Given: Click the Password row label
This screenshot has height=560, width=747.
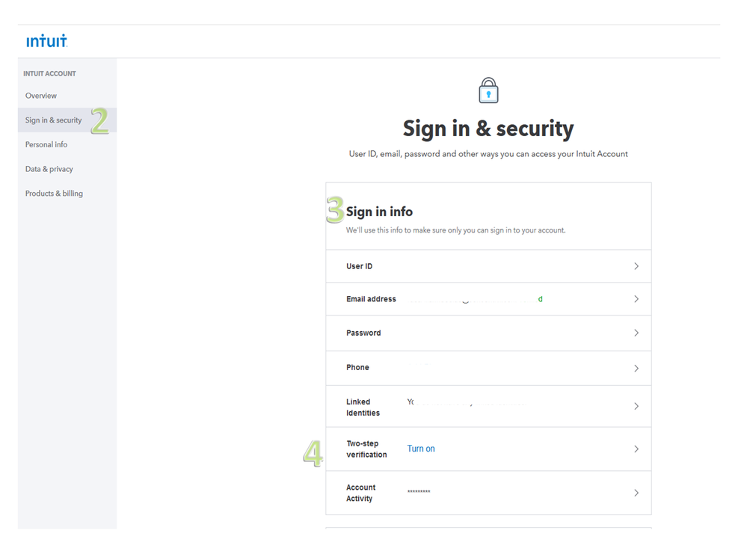Looking at the screenshot, I should coord(363,333).
